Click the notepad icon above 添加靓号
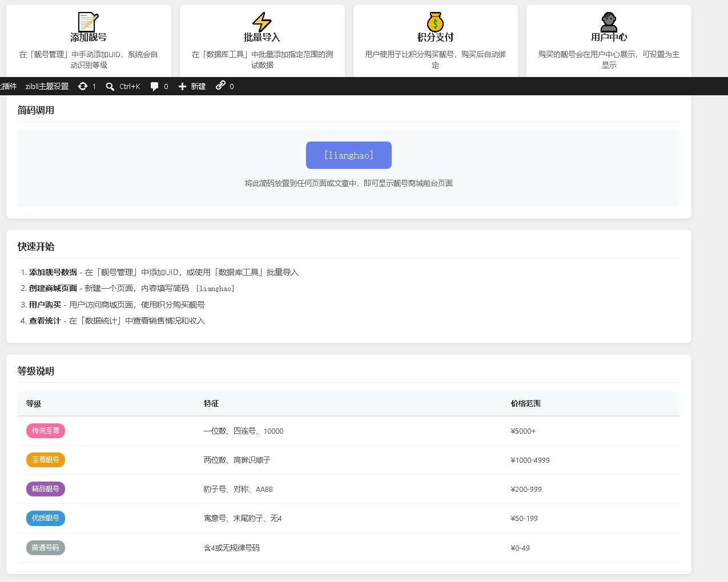 point(89,22)
